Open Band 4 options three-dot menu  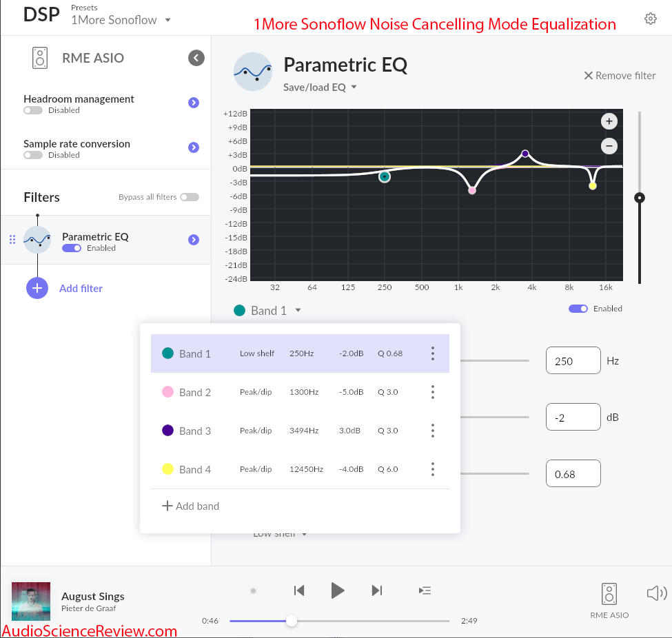(x=433, y=469)
